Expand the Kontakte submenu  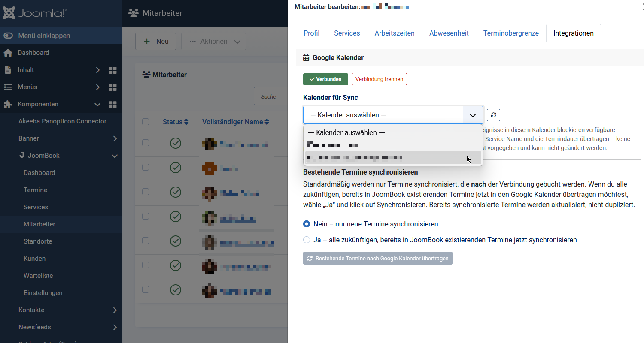pyautogui.click(x=115, y=310)
